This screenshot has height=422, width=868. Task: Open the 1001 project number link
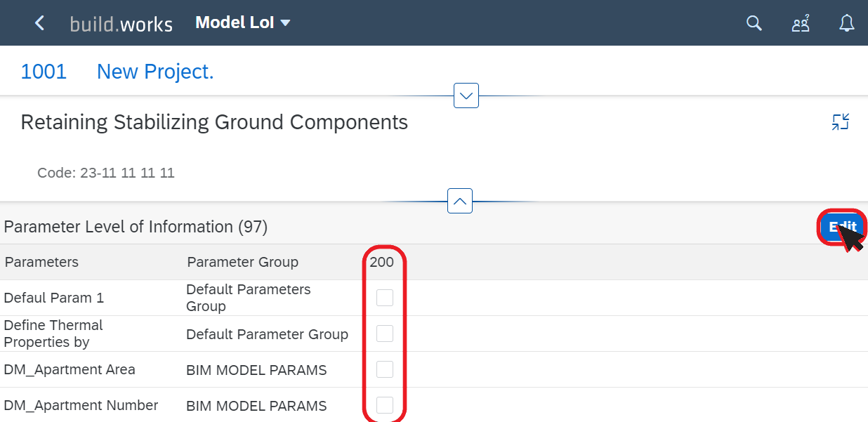[x=44, y=72]
